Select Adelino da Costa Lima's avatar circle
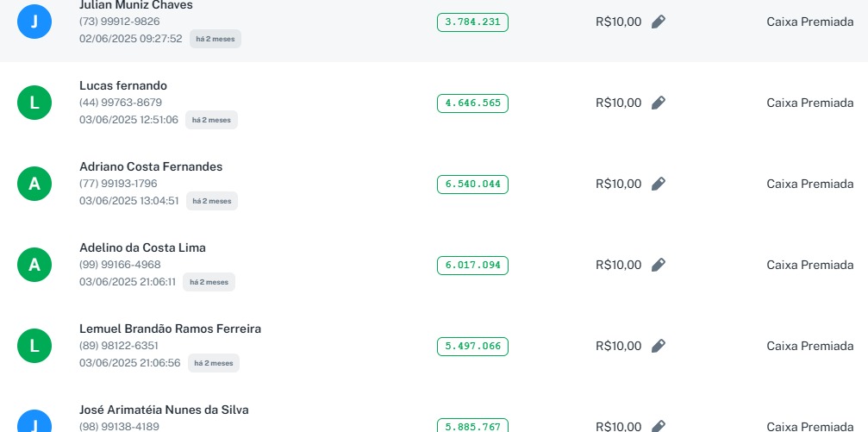This screenshot has width=868, height=432. [34, 265]
